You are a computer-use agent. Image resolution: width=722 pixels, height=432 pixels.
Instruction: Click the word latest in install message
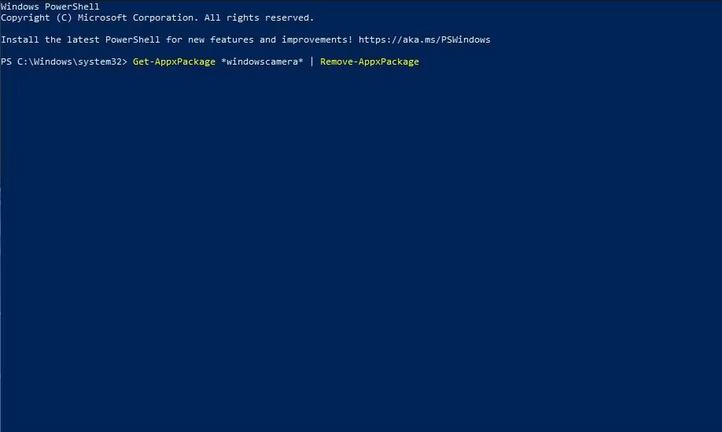[x=83, y=40]
